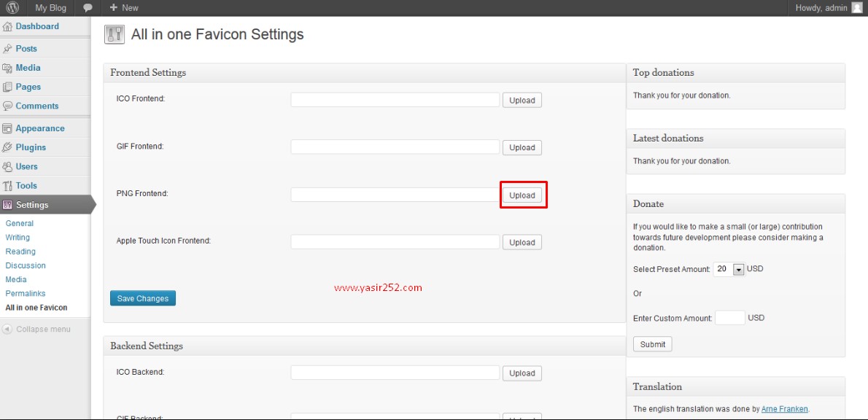Upload a PNG Frontend favicon
868x420 pixels.
[x=522, y=194]
